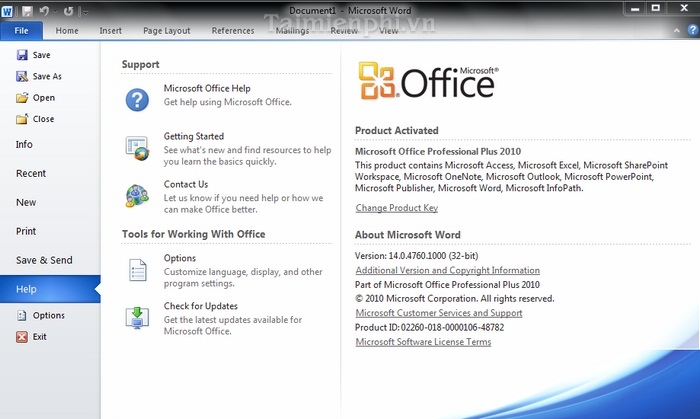Click Microsoft Office Help question mark icon

pos(137,100)
